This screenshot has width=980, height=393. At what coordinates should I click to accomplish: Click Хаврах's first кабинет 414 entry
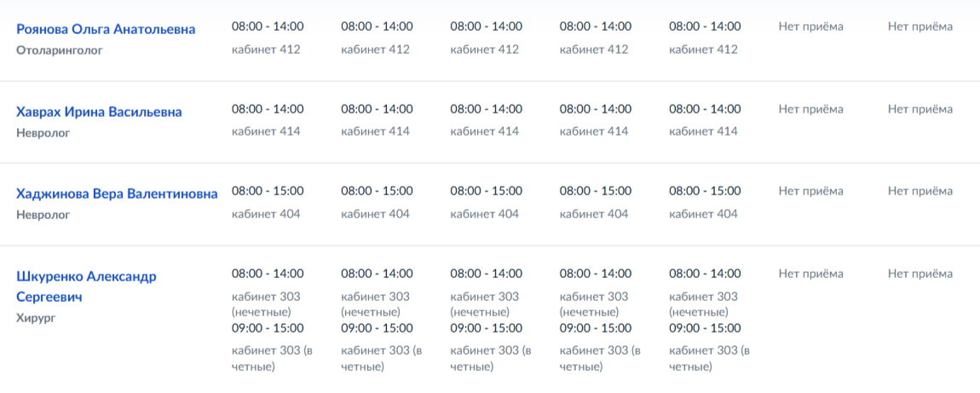point(266,131)
